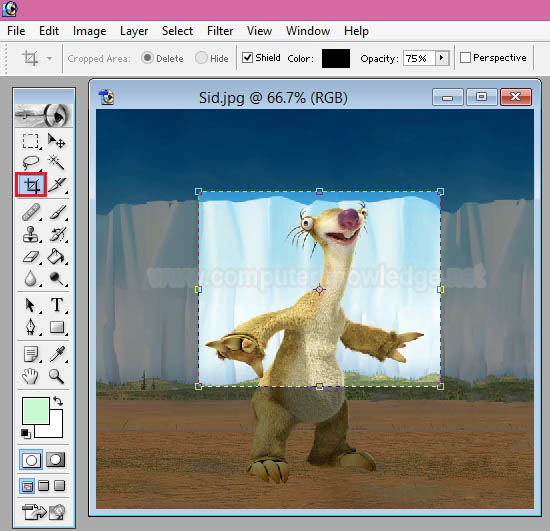Click the crop box center point marker
This screenshot has width=550, height=531.
[x=319, y=289]
